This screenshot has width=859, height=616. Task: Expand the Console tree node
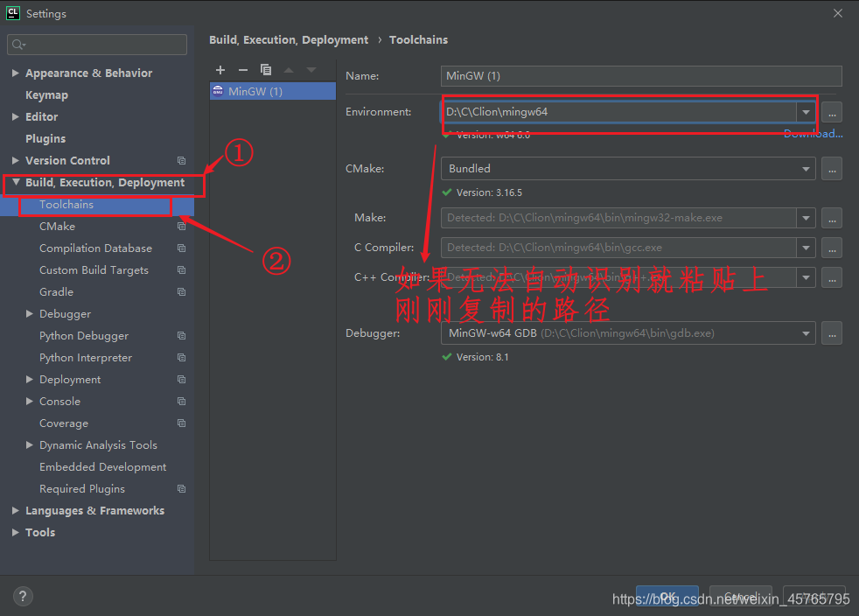(x=30, y=401)
